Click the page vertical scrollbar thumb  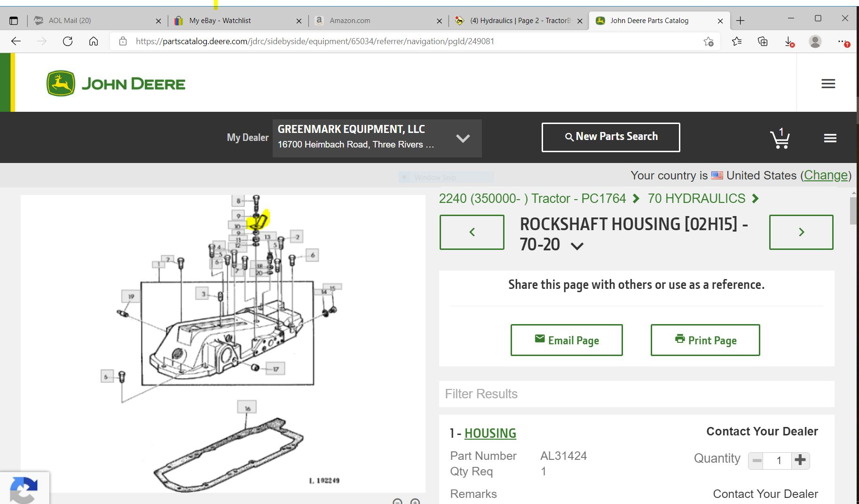(854, 211)
